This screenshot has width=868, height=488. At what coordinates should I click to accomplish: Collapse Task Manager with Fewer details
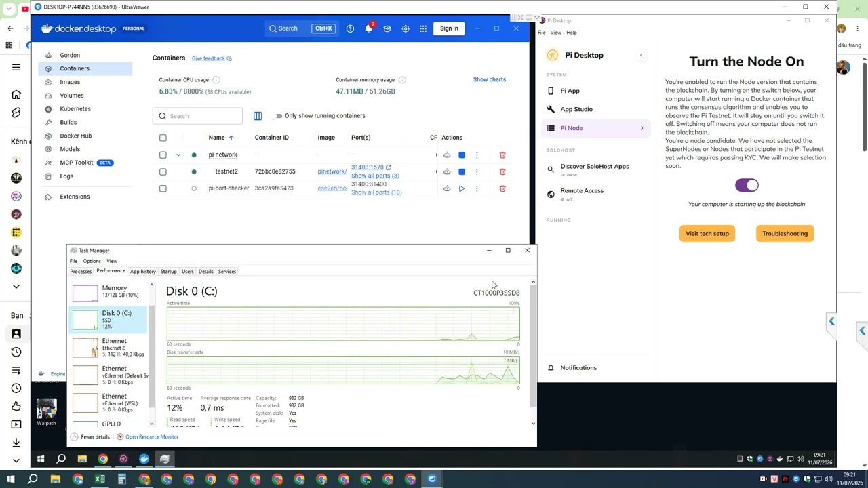[x=90, y=436]
